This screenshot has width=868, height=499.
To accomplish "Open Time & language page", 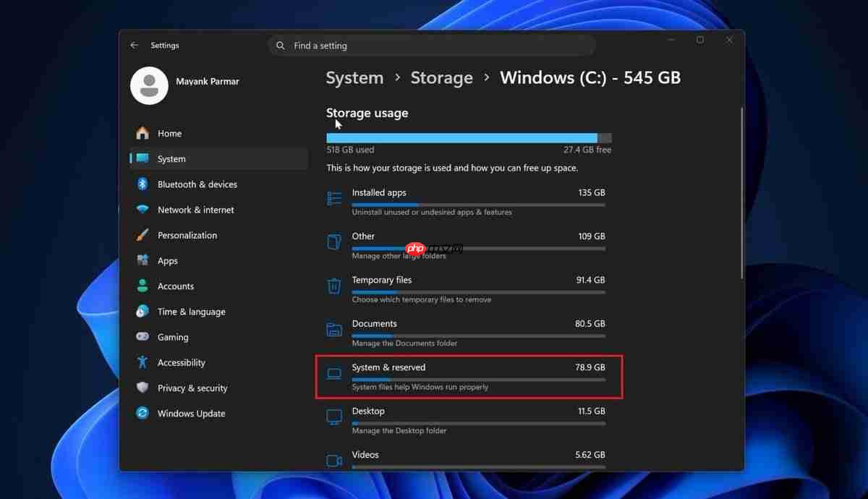I will pyautogui.click(x=218, y=311).
